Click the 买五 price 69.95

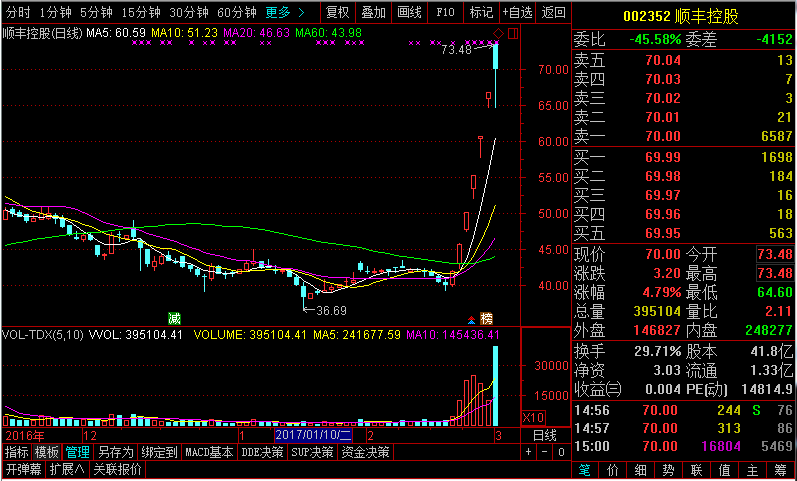click(x=663, y=233)
